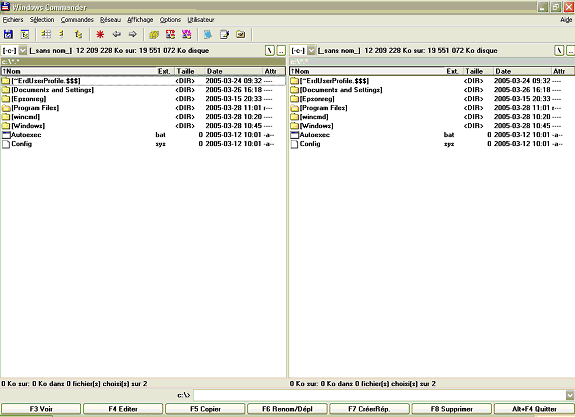
Task: Click folder icon of Epsonreg in left panel
Action: click(x=6, y=99)
